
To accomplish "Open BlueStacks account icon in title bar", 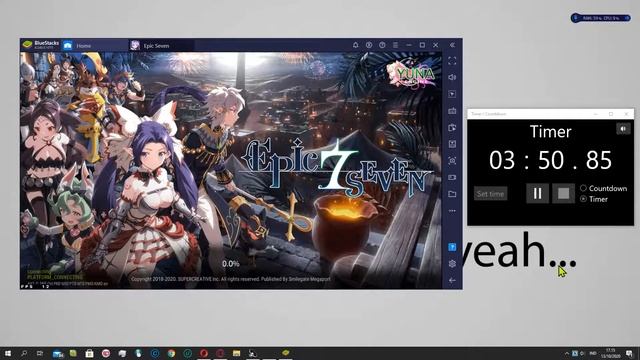I will click(x=369, y=45).
